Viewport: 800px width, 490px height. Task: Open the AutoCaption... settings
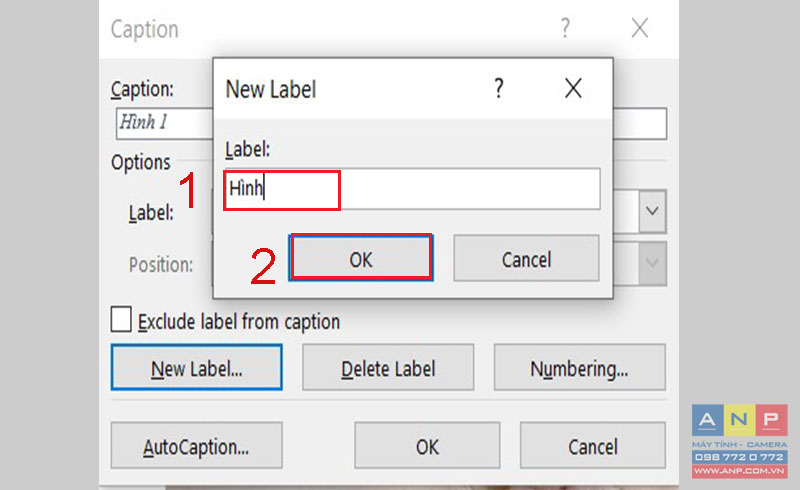click(x=196, y=446)
